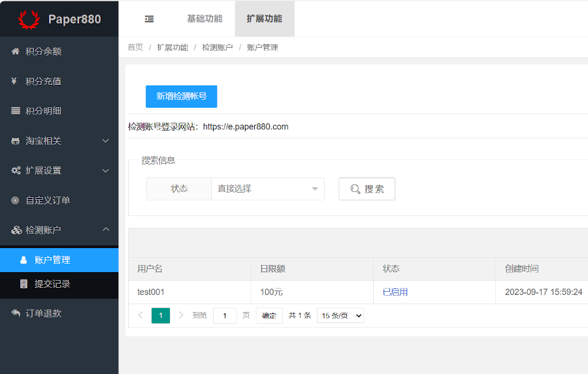588x374 pixels.
Task: Click the reply arrow icon beside 订单退款
Action: 16,313
